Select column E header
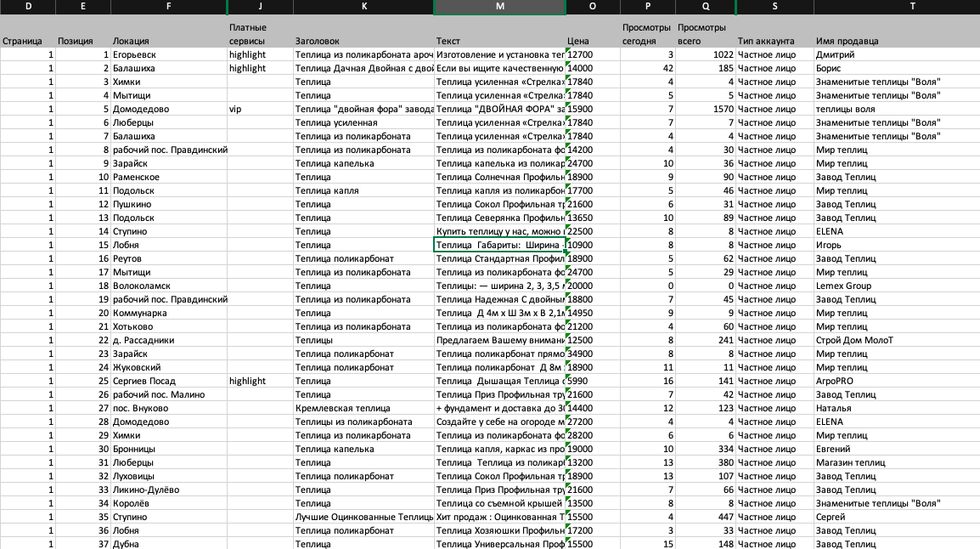The image size is (980, 549). click(x=83, y=6)
